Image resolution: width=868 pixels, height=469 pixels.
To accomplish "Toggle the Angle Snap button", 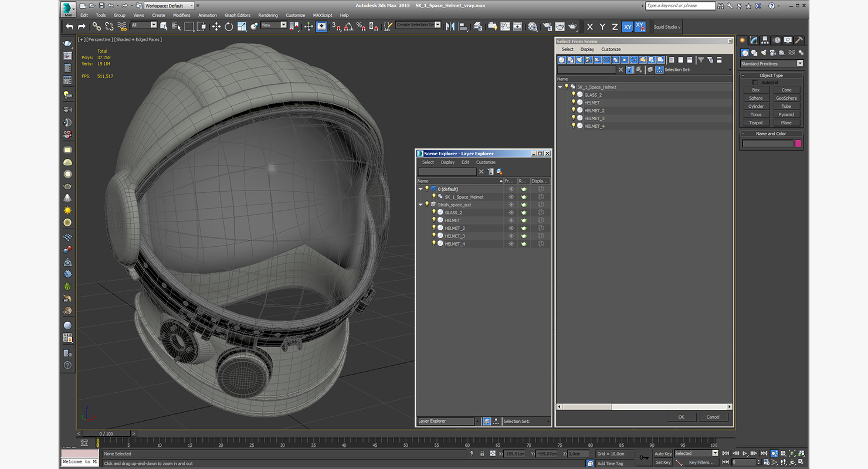I will pyautogui.click(x=348, y=26).
